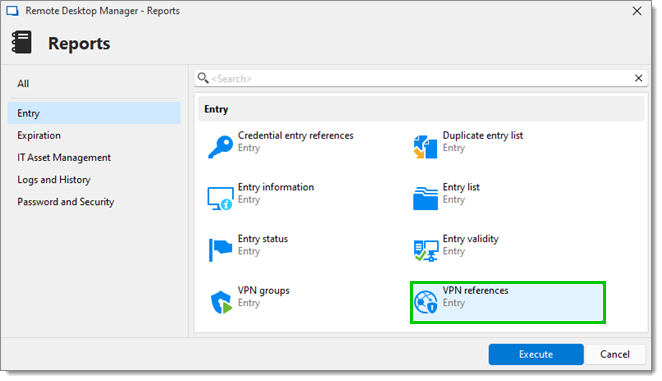Select Entry validity report text
Image resolution: width=662 pixels, height=381 pixels.
470,239
